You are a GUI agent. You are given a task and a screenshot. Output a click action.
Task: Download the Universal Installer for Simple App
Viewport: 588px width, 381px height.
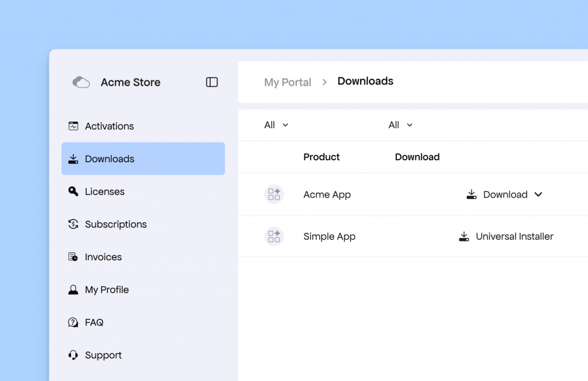click(x=506, y=236)
